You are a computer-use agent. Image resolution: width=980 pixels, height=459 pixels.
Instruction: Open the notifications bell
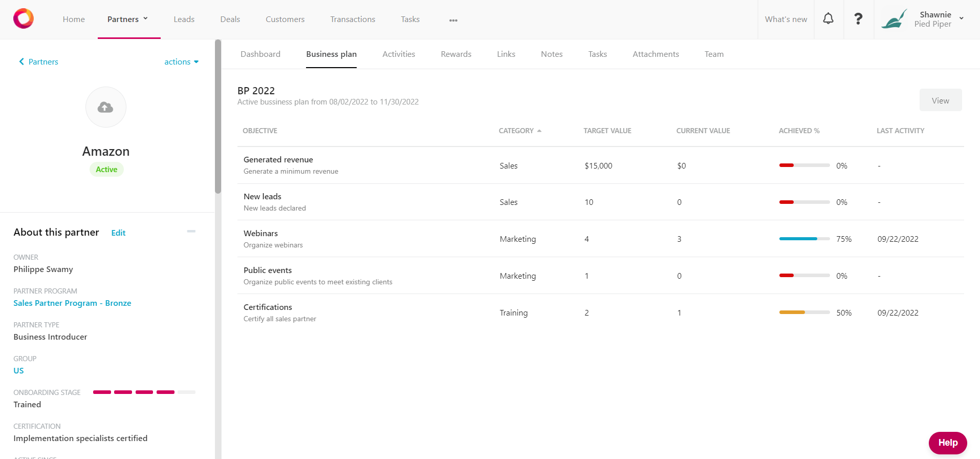coord(828,19)
